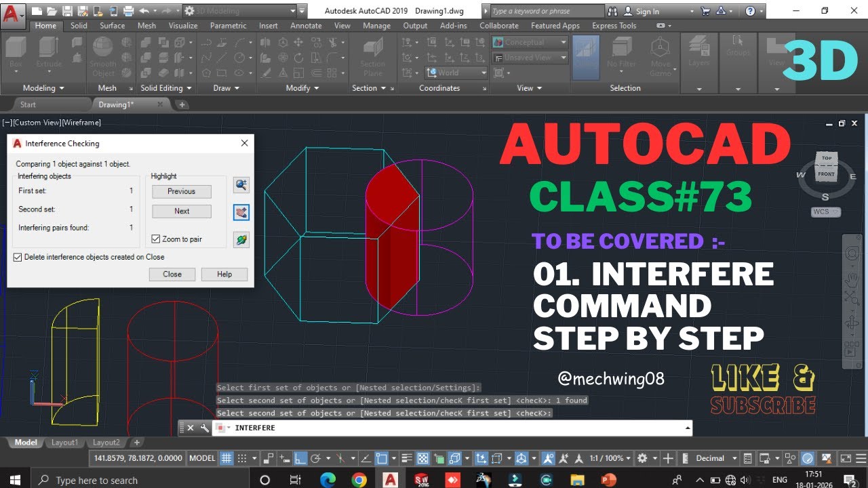Image resolution: width=868 pixels, height=488 pixels.
Task: Click the Help button in Interference Checking
Action: (224, 274)
